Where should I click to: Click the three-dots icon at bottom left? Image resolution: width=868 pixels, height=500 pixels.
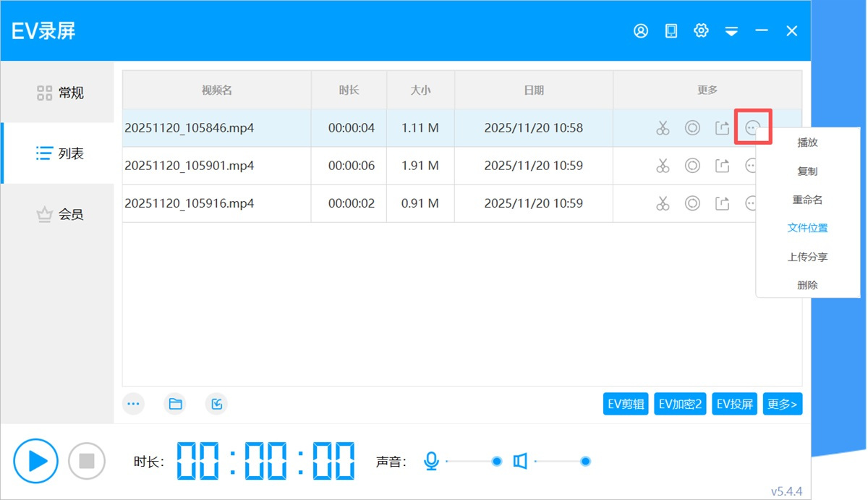[x=133, y=404]
